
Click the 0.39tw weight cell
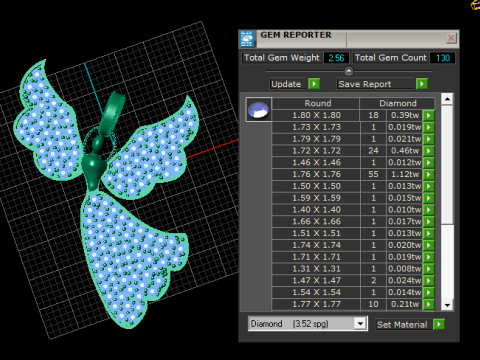click(405, 115)
